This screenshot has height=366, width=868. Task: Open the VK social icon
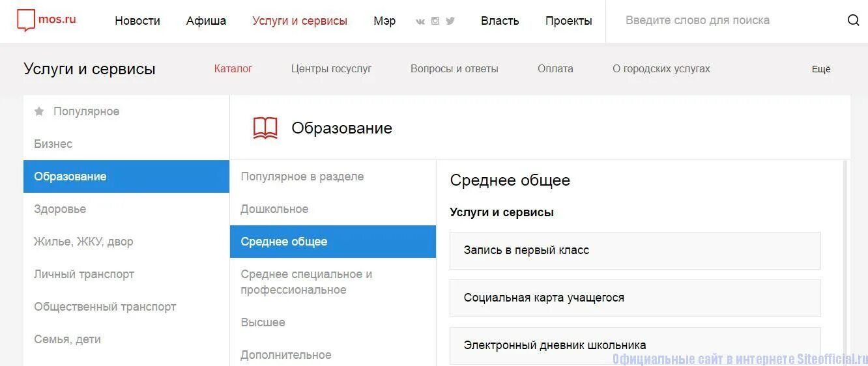tap(420, 21)
